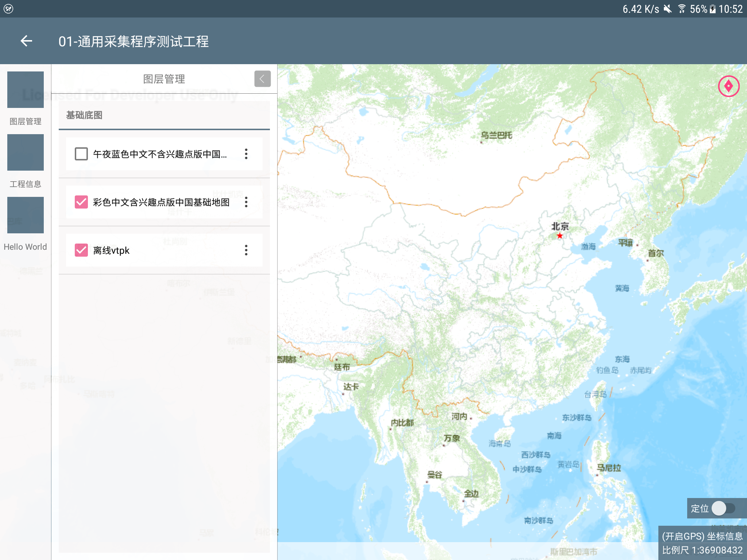Open more options for 午夜蓝色 layer
The height and width of the screenshot is (560, 747).
(x=246, y=154)
